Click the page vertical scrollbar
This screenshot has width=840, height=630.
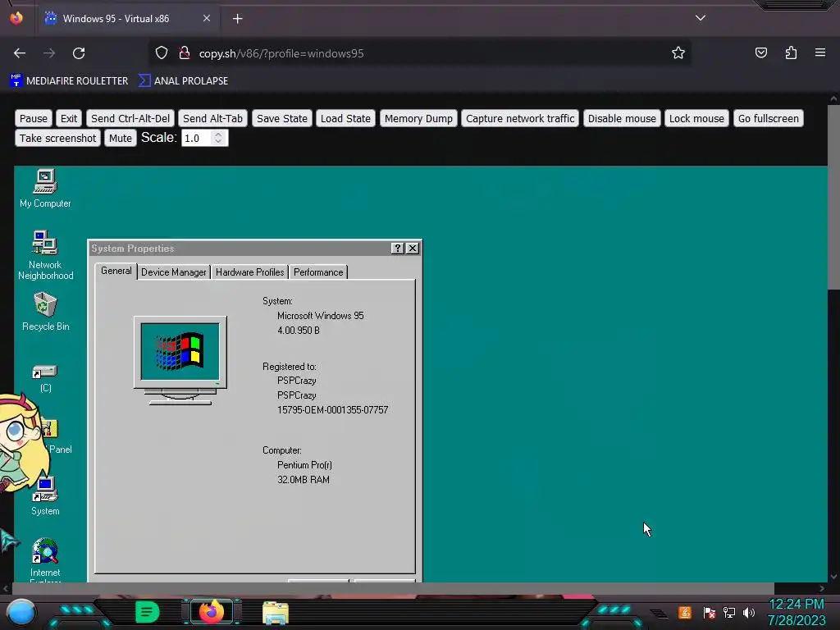click(833, 199)
